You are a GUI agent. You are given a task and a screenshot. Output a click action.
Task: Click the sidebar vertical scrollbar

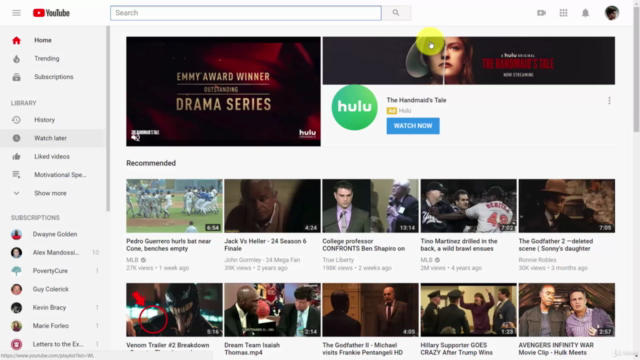108,118
